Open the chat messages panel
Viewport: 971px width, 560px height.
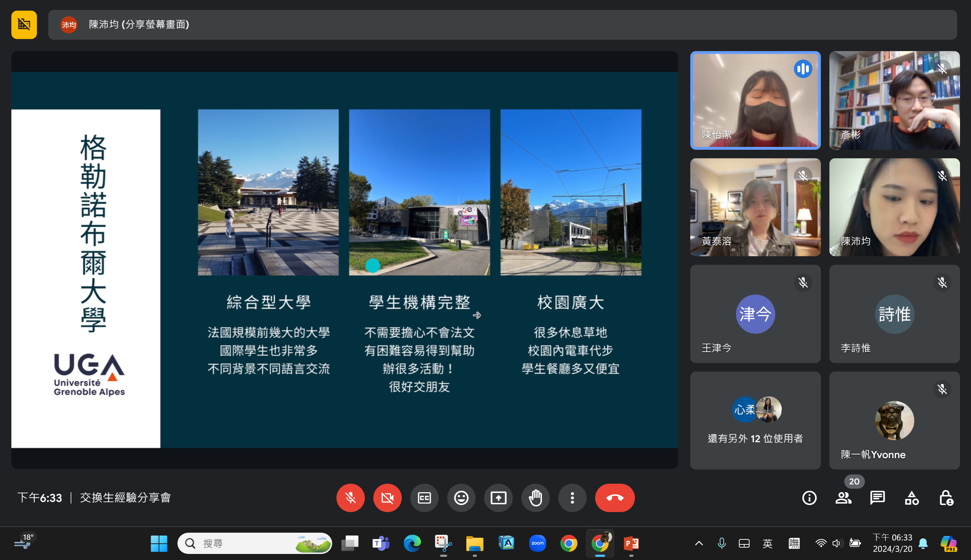tap(878, 498)
